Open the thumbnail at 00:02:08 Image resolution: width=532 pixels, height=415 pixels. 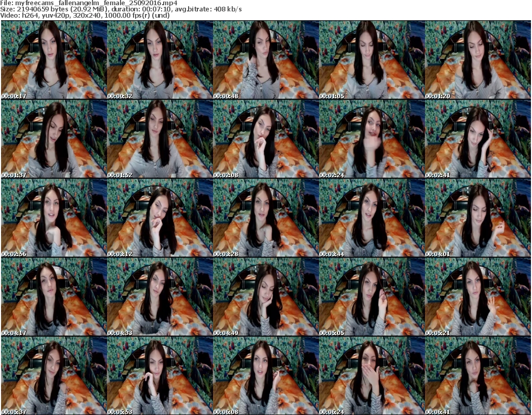[x=265, y=139]
